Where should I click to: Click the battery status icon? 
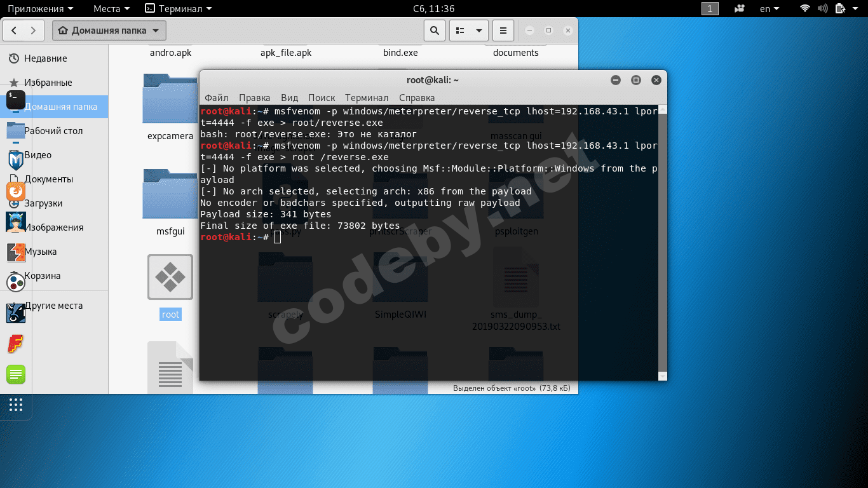tap(840, 9)
